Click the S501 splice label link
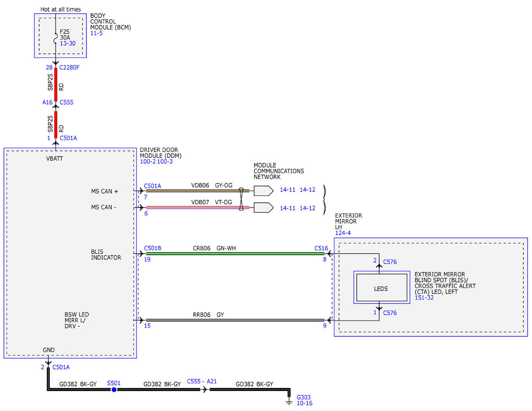The width and height of the screenshot is (532, 411). [114, 382]
